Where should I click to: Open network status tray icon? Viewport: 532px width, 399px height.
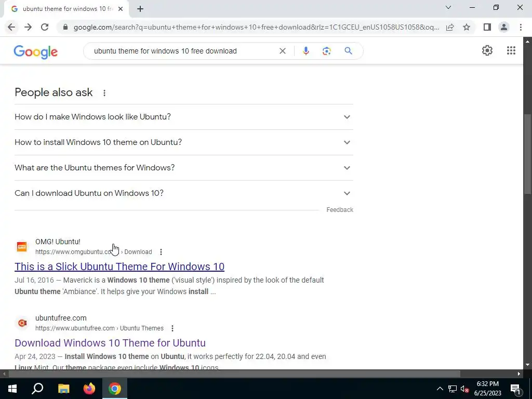453,389
